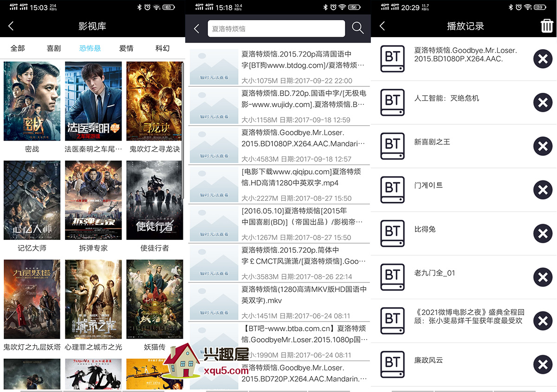
Task: Open the 鬼吹灯之寻龙诀 movie poster
Action: point(155,101)
